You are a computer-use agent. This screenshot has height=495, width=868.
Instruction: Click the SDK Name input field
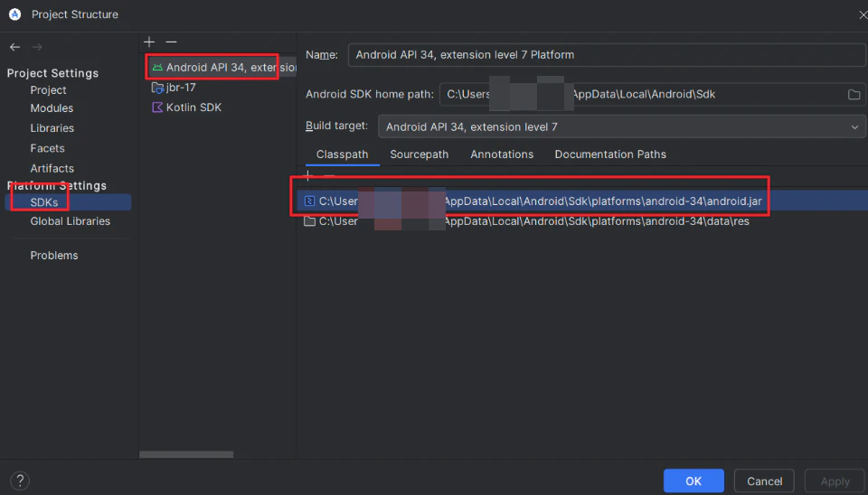pos(607,55)
